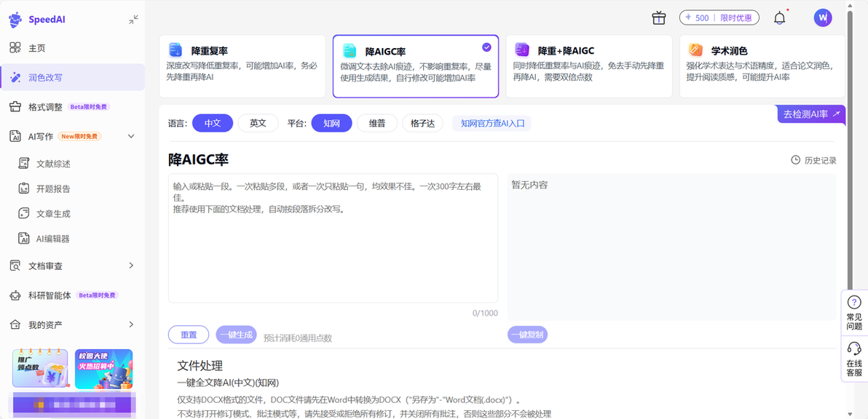Expand the 我的资产 submenu chevron
This screenshot has height=419, width=868.
click(x=131, y=324)
